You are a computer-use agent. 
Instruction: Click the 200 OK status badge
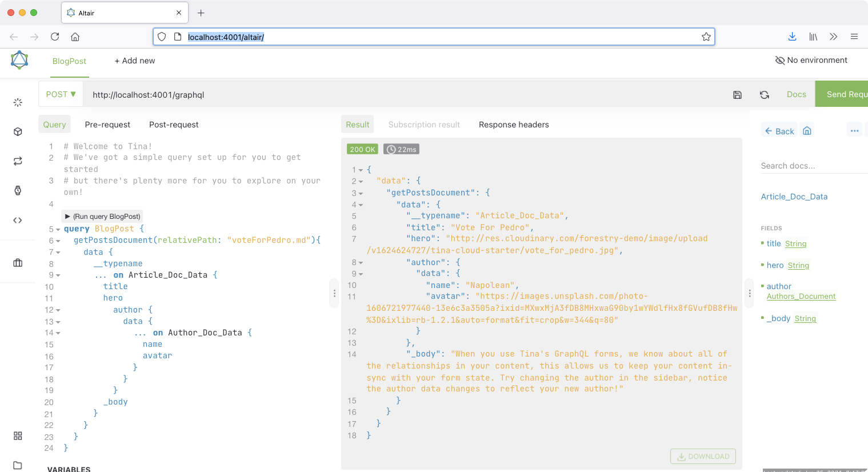click(x=362, y=149)
